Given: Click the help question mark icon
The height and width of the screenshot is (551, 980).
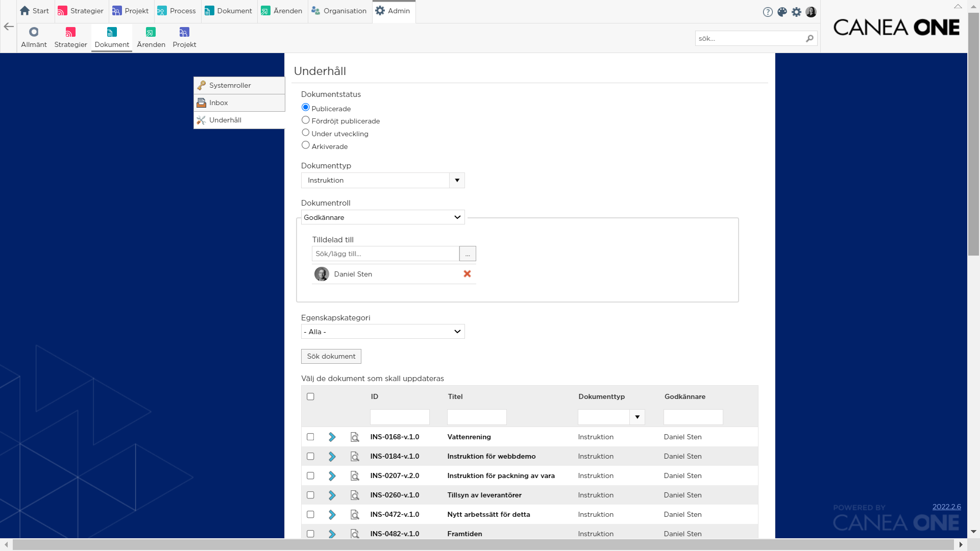Looking at the screenshot, I should [768, 12].
